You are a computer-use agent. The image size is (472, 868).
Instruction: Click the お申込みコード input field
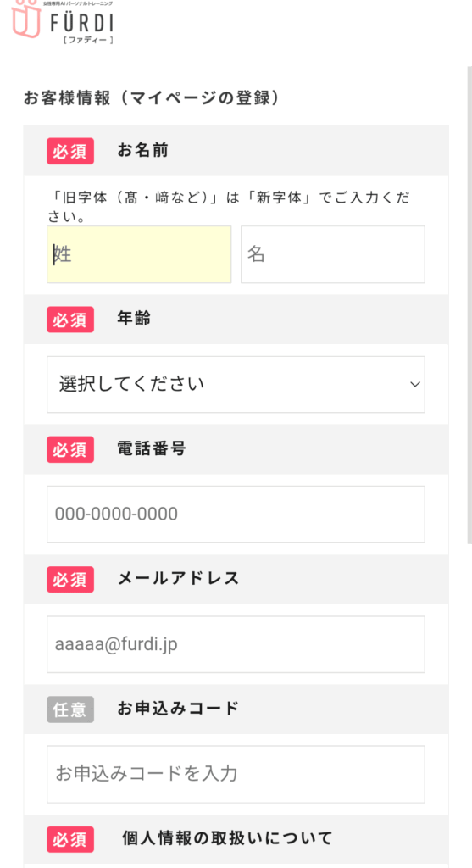tap(236, 774)
